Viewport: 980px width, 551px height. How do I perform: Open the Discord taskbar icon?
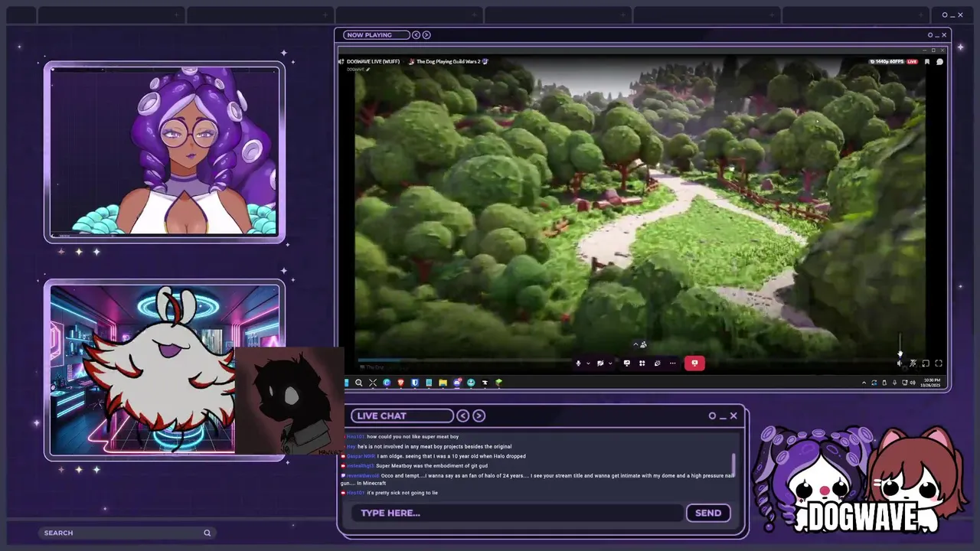coord(457,383)
